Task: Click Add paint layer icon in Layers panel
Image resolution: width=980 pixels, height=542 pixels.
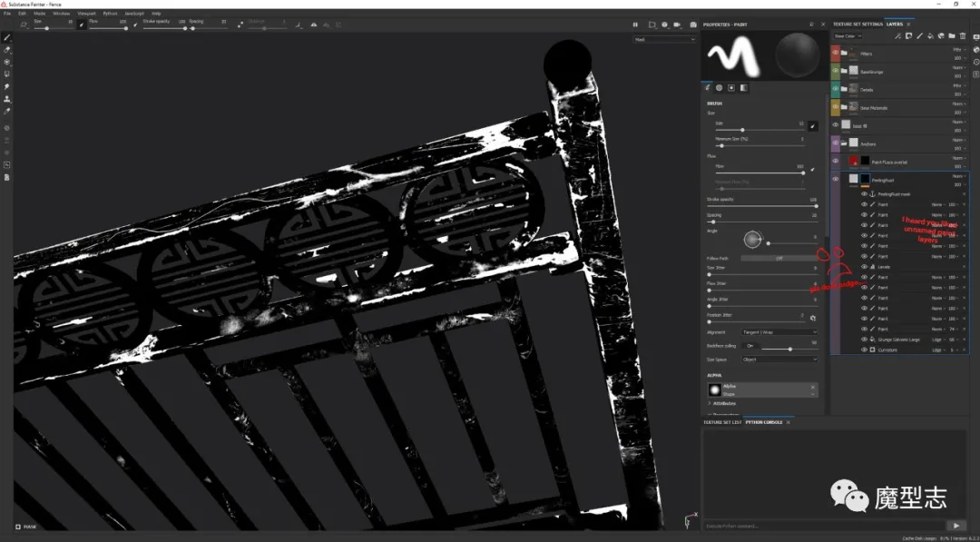Action: (x=920, y=36)
